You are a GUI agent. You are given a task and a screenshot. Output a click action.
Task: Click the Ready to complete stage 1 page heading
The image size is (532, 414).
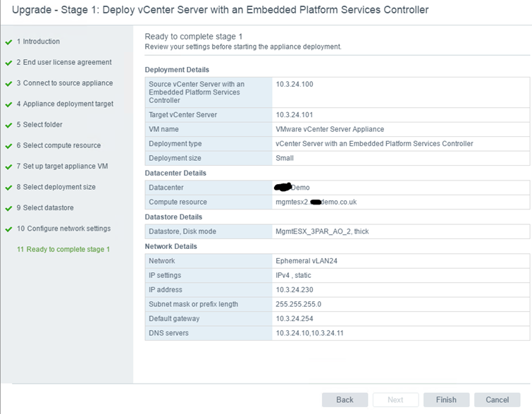(x=193, y=37)
